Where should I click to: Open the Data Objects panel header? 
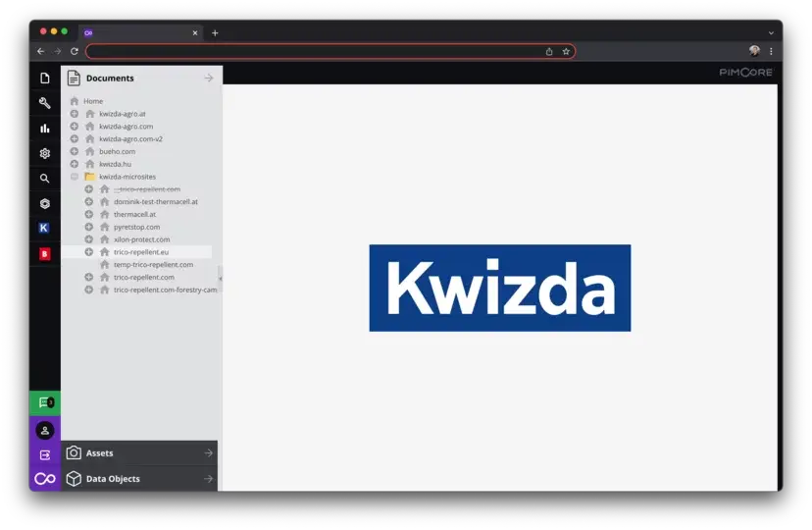coord(140,479)
